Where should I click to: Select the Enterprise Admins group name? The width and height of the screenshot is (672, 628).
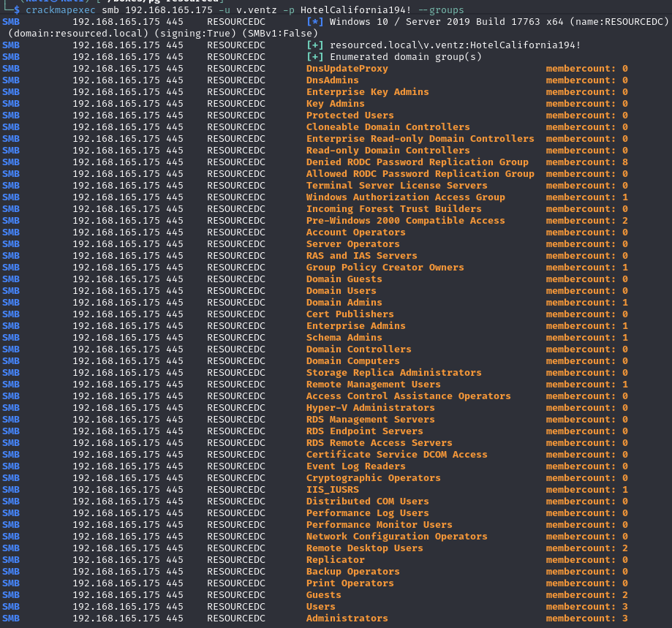355,326
